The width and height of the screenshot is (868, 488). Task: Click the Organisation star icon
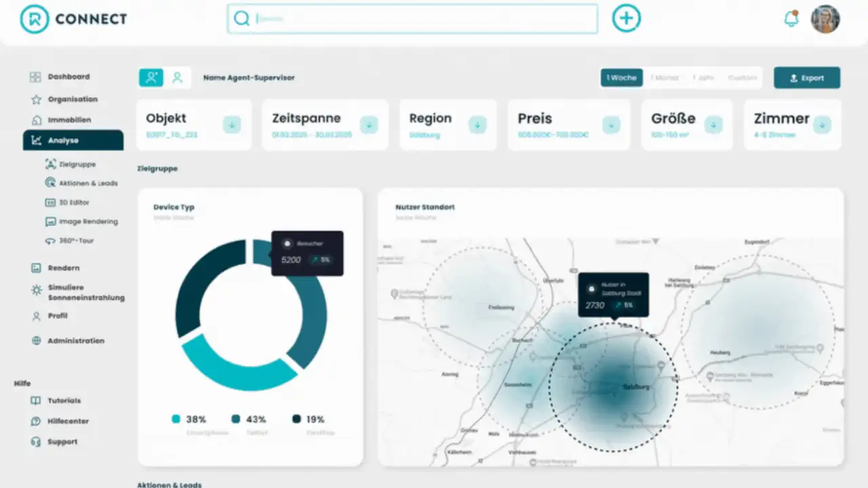pyautogui.click(x=36, y=100)
